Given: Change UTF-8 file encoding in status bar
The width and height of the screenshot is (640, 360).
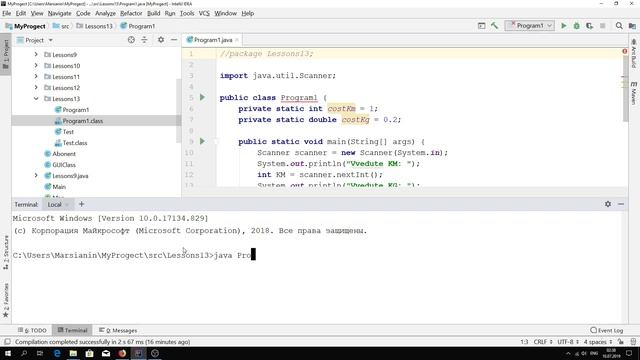Looking at the screenshot, I should [x=568, y=342].
